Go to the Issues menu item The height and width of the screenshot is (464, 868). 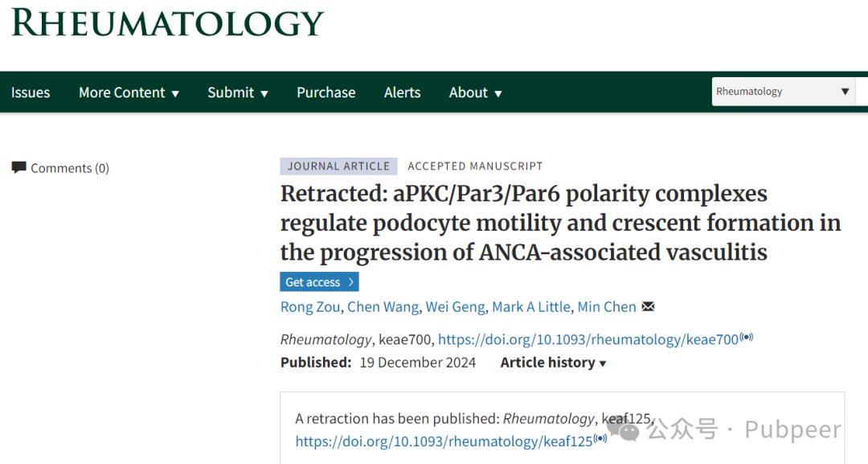click(x=31, y=92)
